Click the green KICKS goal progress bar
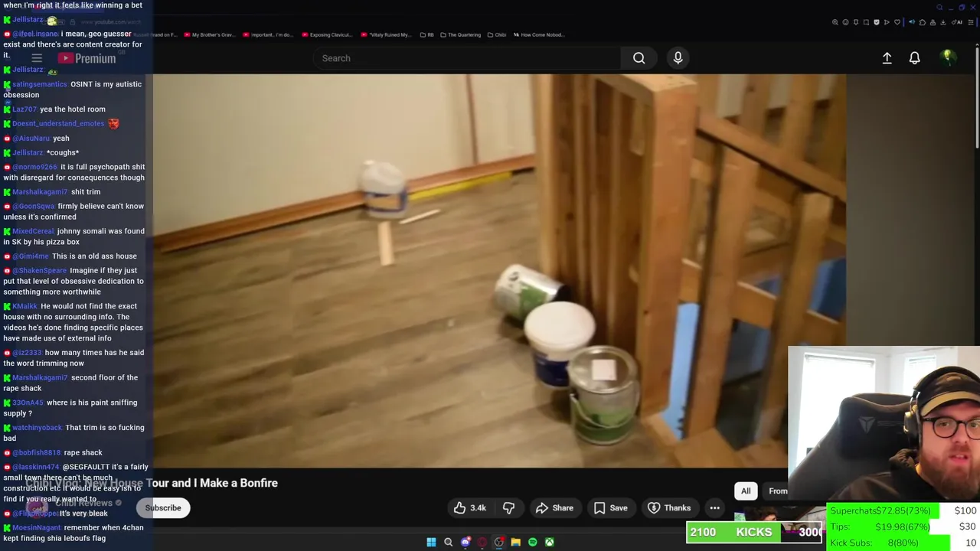The width and height of the screenshot is (980, 551). tap(754, 533)
